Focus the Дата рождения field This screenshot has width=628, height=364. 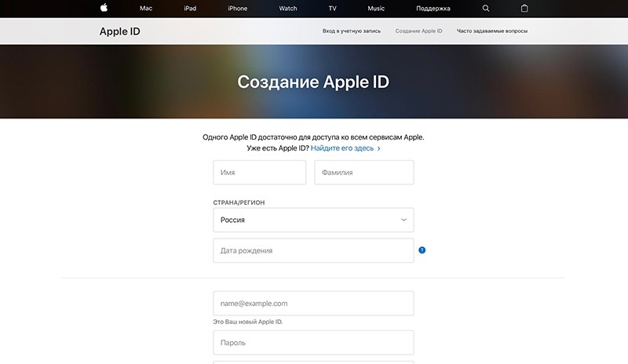tap(313, 251)
